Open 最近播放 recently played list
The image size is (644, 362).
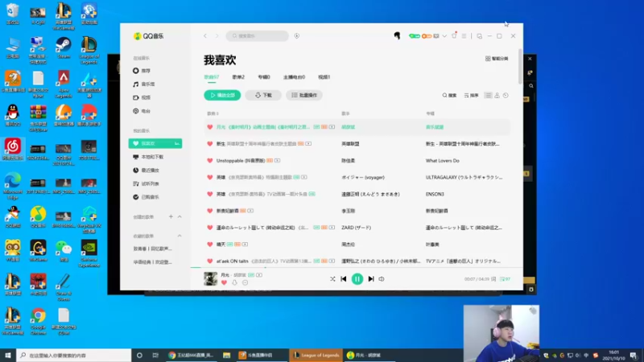147,171
